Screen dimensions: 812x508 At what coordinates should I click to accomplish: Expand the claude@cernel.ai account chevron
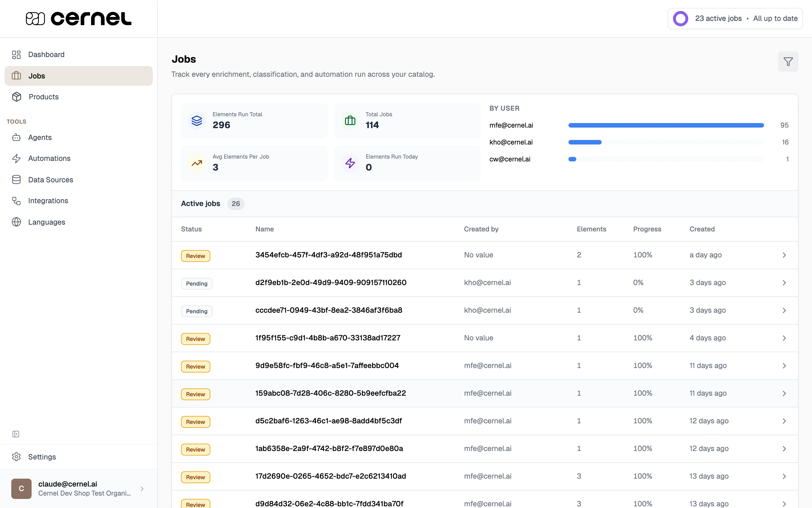[142, 489]
